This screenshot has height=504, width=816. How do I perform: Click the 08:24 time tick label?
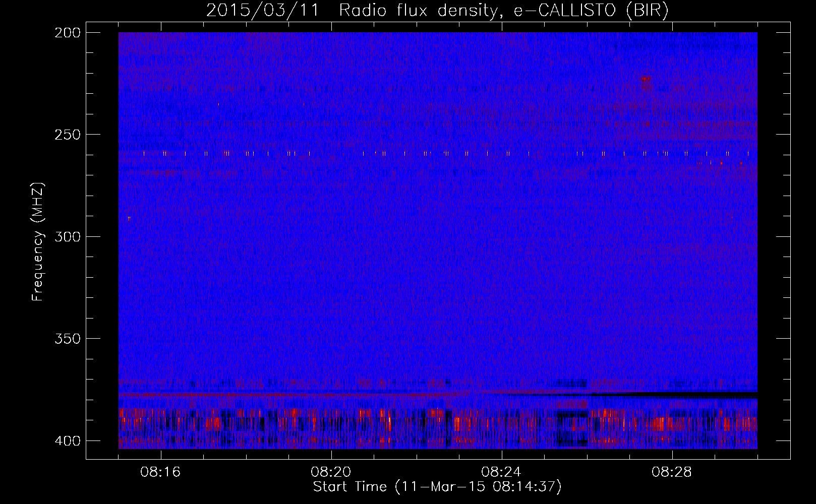click(502, 472)
